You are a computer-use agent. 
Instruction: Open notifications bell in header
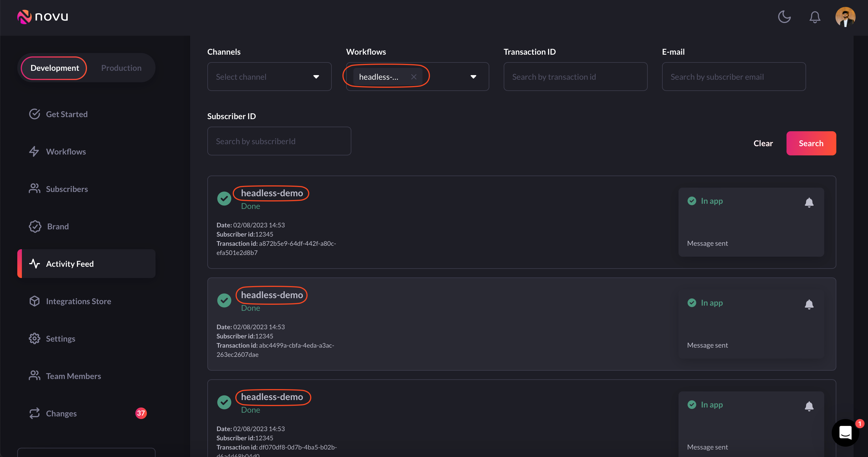pyautogui.click(x=814, y=17)
